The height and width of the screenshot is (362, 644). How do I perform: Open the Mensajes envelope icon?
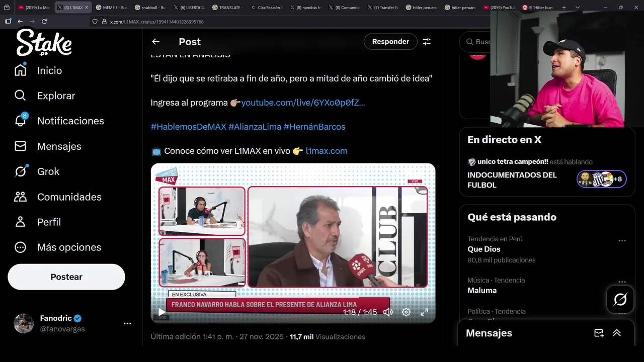(x=20, y=146)
